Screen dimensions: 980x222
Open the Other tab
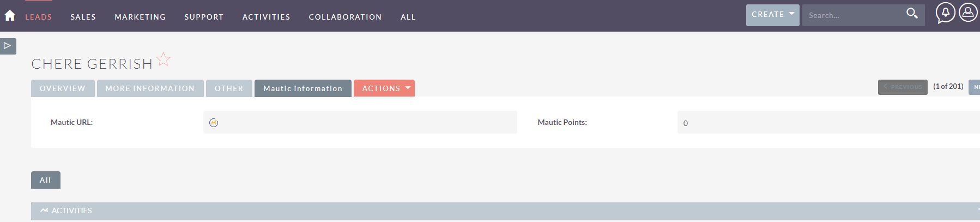pyautogui.click(x=229, y=88)
